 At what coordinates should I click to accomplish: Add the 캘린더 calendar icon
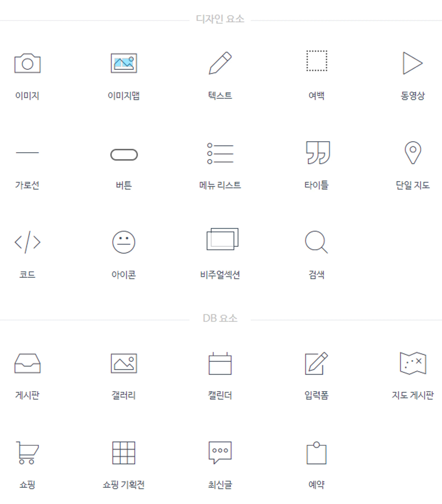coord(220,363)
